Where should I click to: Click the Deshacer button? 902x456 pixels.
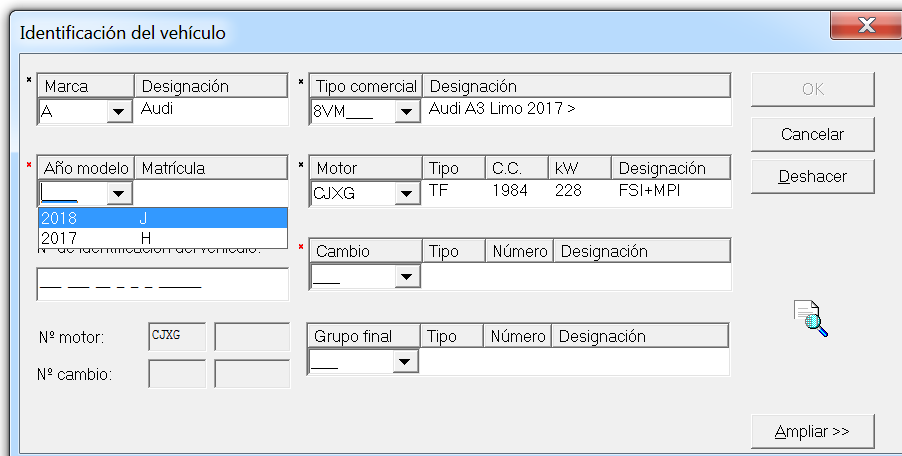(x=812, y=176)
